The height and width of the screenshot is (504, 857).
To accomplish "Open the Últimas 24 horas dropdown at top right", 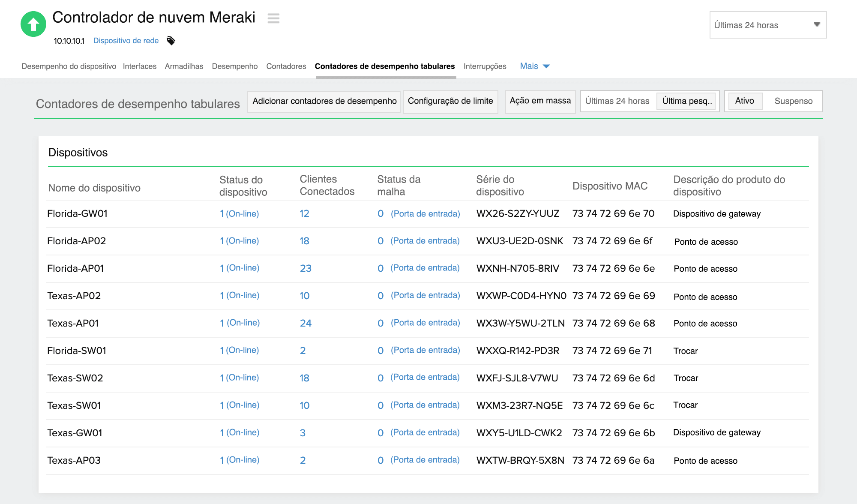I will (x=767, y=25).
